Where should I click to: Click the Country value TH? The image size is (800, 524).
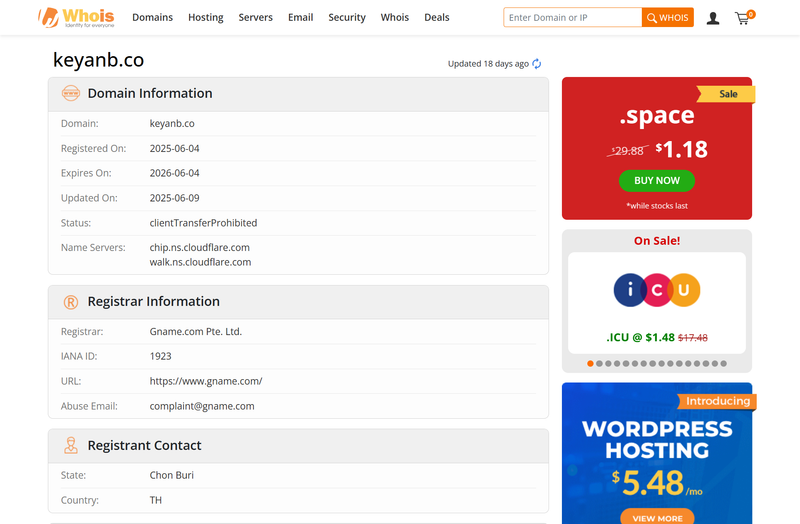156,500
